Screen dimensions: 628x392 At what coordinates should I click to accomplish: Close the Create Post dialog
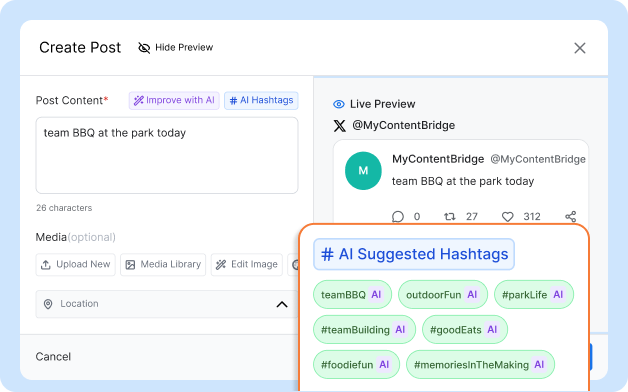[580, 48]
